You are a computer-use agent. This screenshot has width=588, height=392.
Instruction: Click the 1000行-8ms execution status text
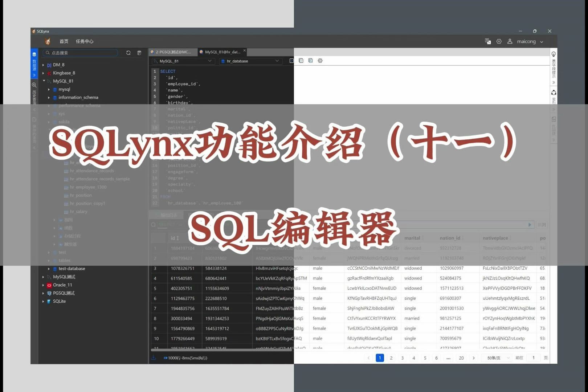(188, 358)
